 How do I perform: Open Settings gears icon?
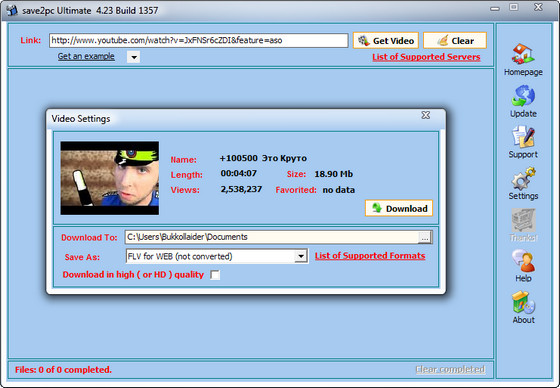point(523,178)
